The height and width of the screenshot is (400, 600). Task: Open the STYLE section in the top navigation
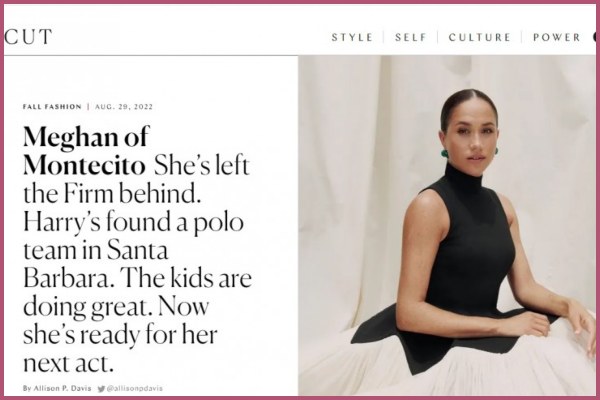352,38
